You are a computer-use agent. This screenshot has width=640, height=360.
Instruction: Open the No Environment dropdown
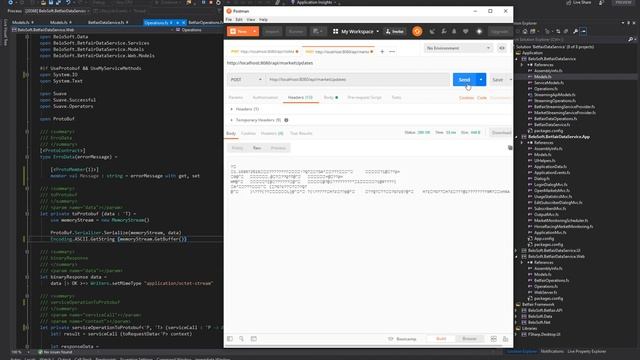pos(458,48)
